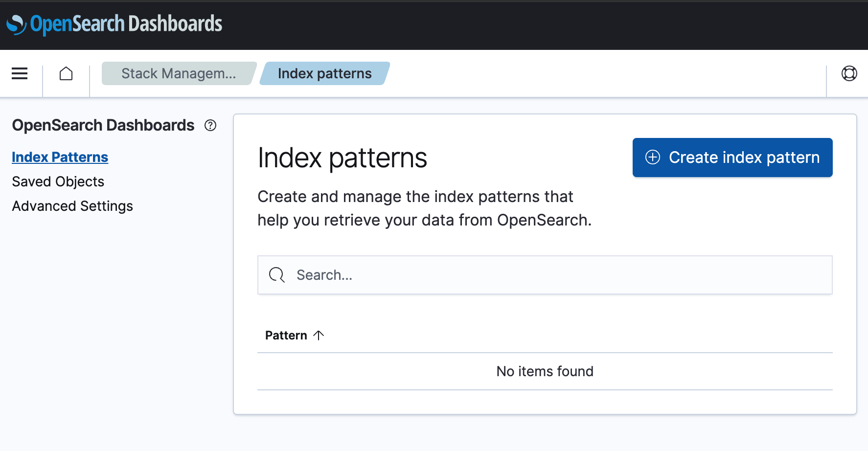Viewport: 868px width, 451px height.
Task: Click the plus icon on Create button
Action: point(653,158)
